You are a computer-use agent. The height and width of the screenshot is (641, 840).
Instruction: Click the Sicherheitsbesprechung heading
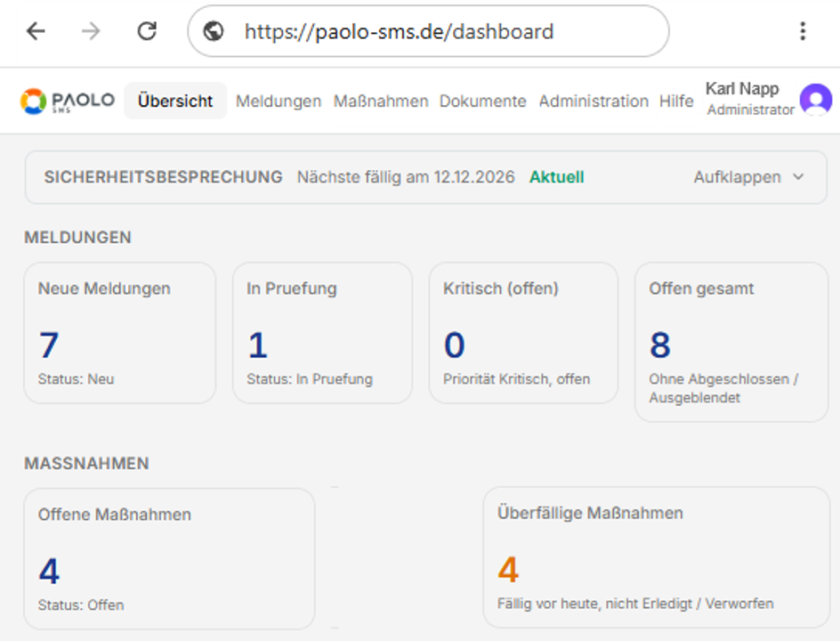(163, 177)
